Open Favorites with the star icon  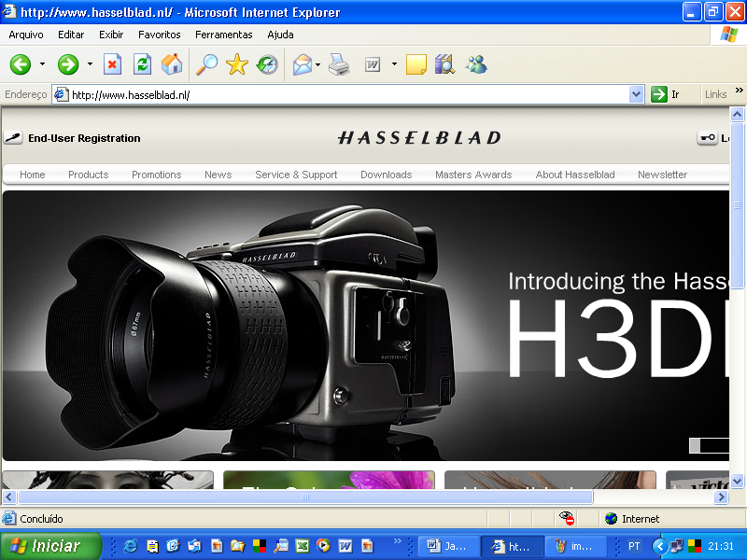[x=237, y=64]
